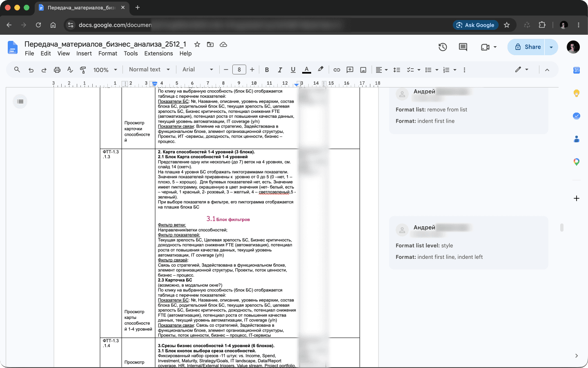Collapse the toolbar menus chevron

coord(547,70)
